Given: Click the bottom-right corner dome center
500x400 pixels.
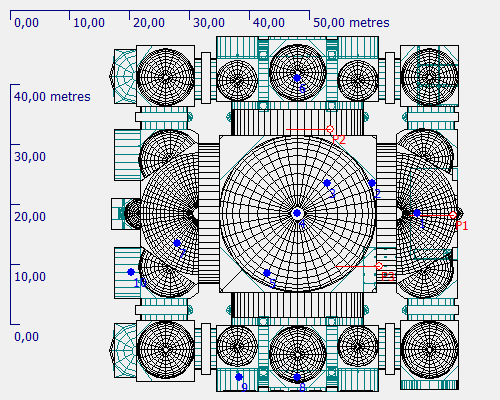Looking at the screenshot, I should coord(430,350).
